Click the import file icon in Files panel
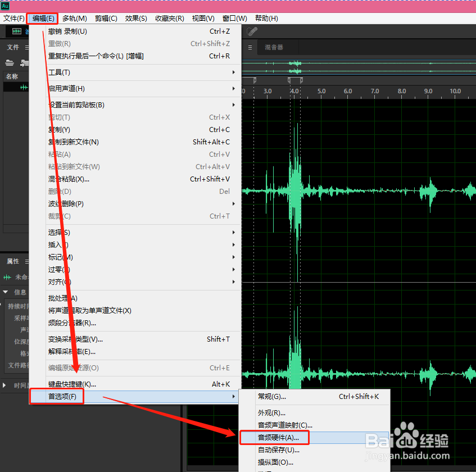 (x=24, y=63)
